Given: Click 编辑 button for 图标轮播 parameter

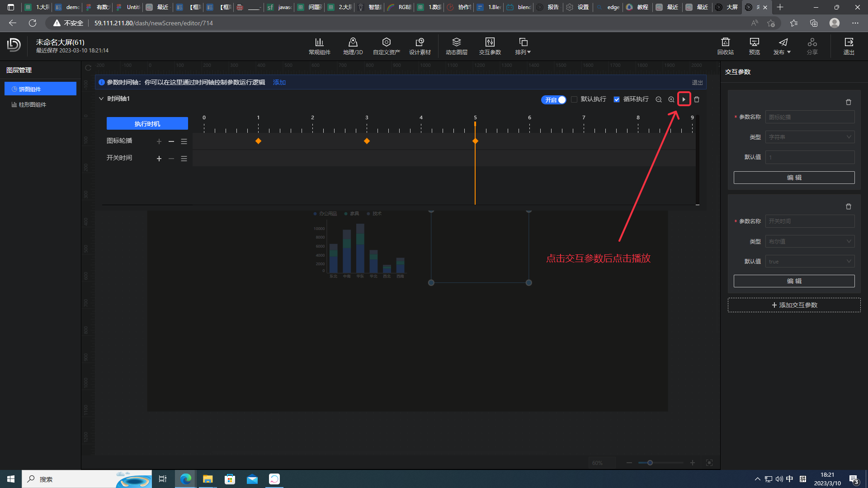Looking at the screenshot, I should point(794,178).
